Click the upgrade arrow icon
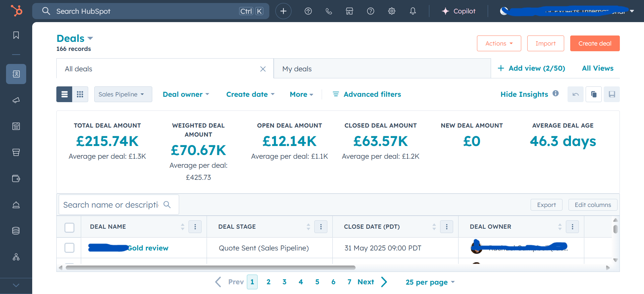Viewport: 644px width, 294px height. coord(308,11)
